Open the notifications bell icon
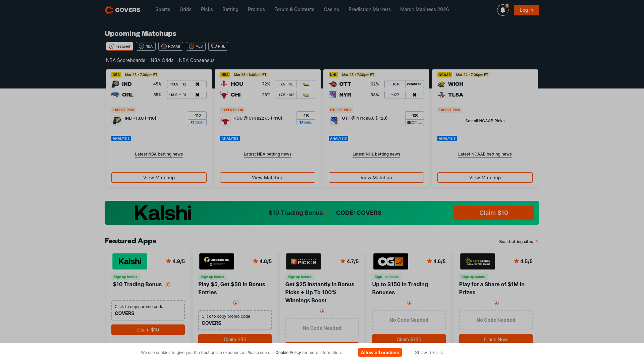The image size is (644, 362). pyautogui.click(x=502, y=10)
